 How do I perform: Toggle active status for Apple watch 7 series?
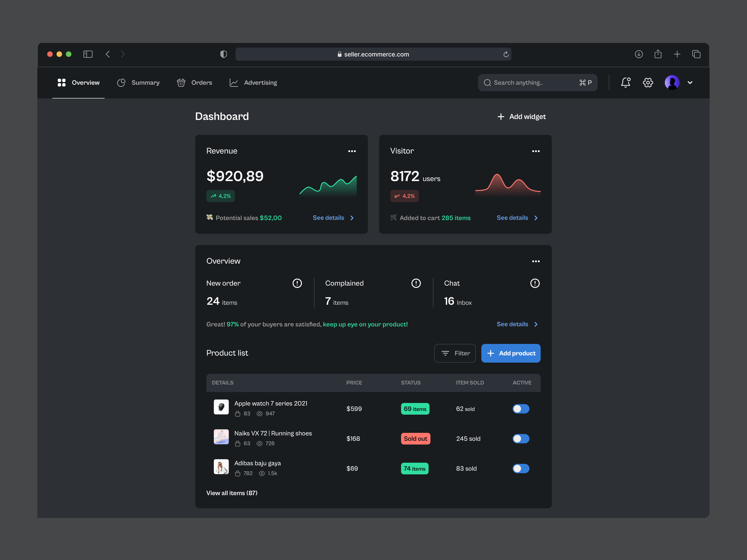pyautogui.click(x=521, y=409)
